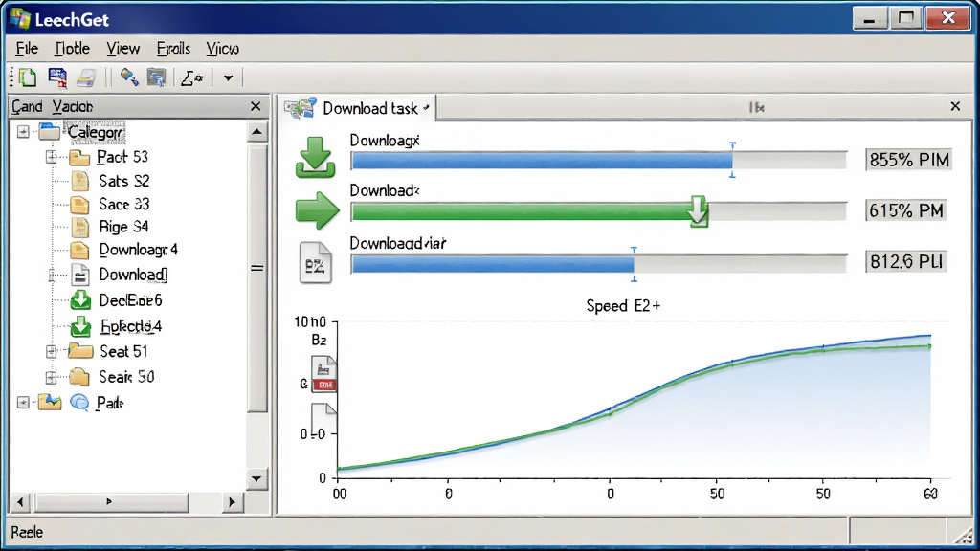Open the Vicvo menu
The height and width of the screenshot is (551, 980).
tap(222, 49)
